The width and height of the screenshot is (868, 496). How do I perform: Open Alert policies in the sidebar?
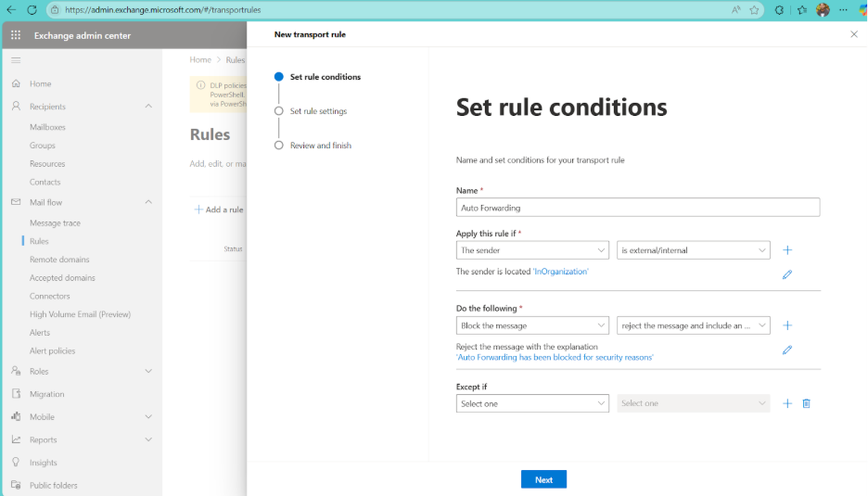click(x=52, y=350)
